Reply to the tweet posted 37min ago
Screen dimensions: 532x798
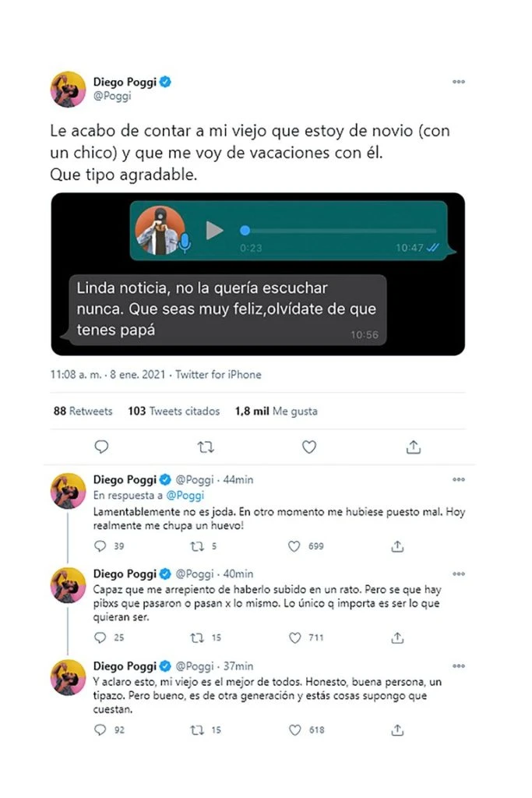tap(100, 730)
